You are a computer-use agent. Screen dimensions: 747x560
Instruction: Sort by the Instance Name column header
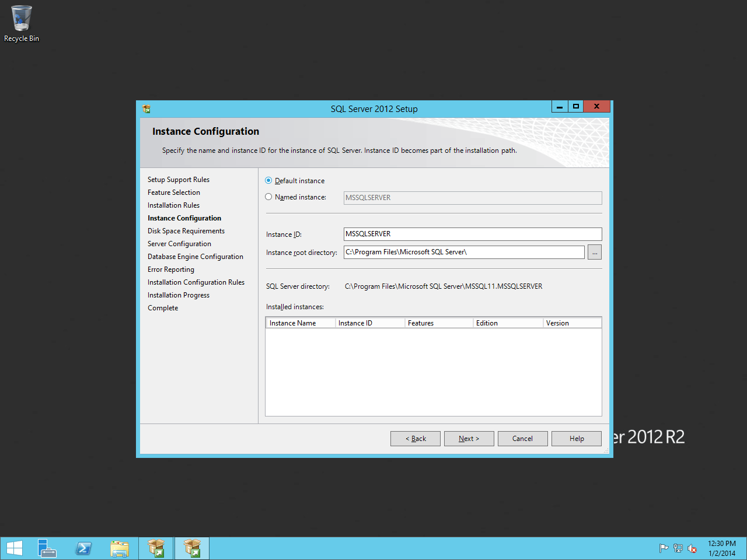(x=301, y=323)
